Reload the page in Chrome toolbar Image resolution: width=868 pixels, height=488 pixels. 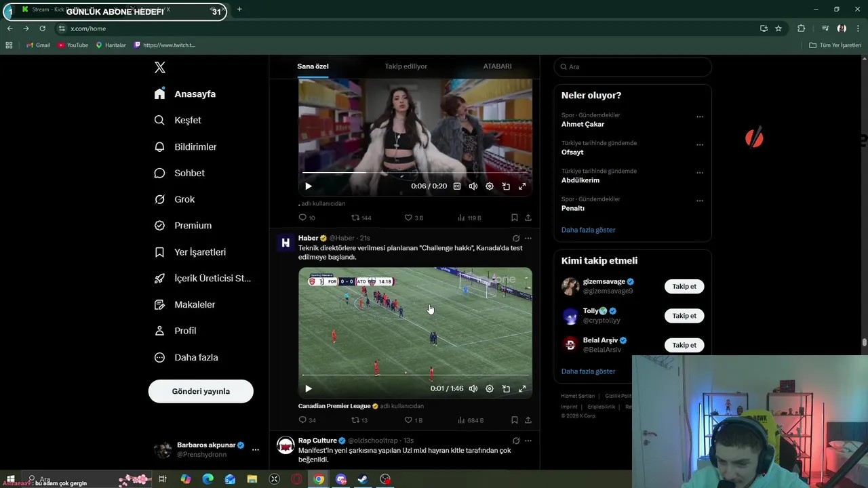coord(42,28)
